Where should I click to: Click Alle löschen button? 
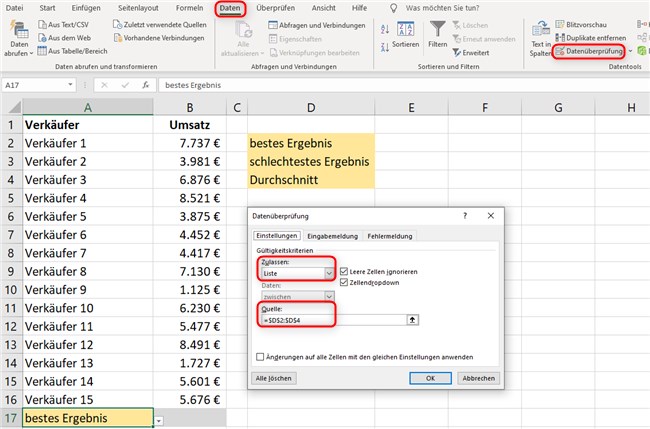274,378
